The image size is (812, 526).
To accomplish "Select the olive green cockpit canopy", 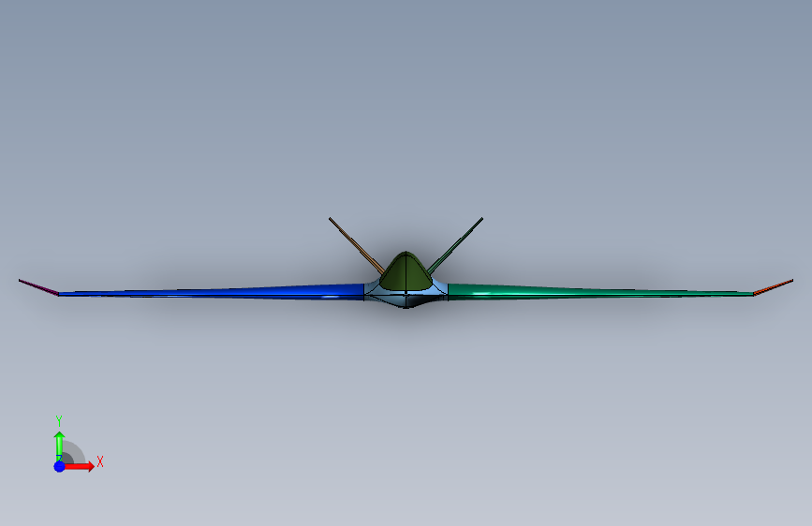I will (406, 271).
